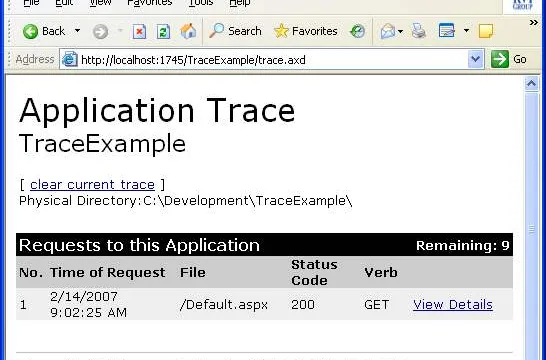Screen dimensions: 546x360
Task: Click the Mail envelope icon
Action: click(388, 31)
